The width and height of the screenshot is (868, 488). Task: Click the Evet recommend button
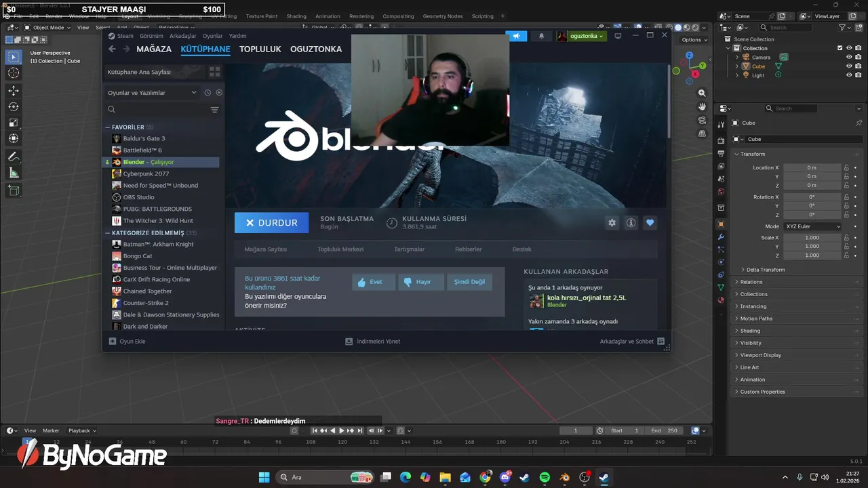(373, 282)
